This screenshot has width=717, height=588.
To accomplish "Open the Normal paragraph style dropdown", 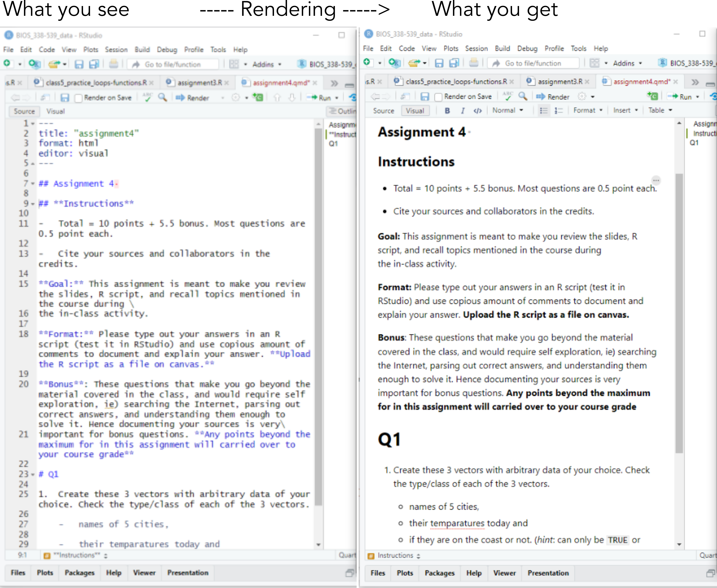I will pyautogui.click(x=507, y=110).
